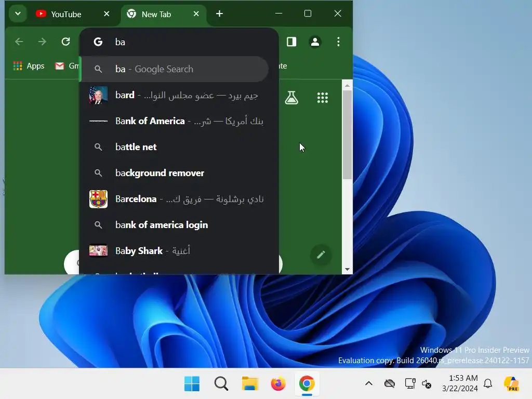Launch Firefox from the taskbar
532x399 pixels.
coord(278,384)
